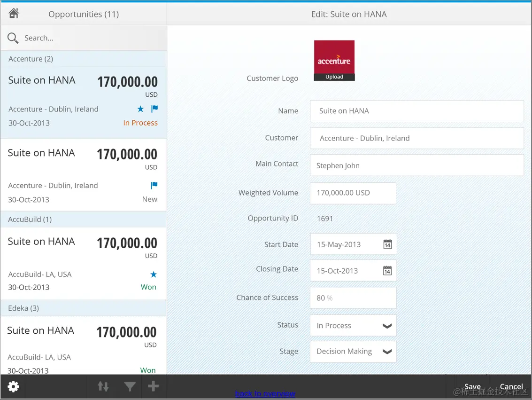Click the New status label in list
Image resolution: width=532 pixels, height=400 pixels.
pos(150,199)
